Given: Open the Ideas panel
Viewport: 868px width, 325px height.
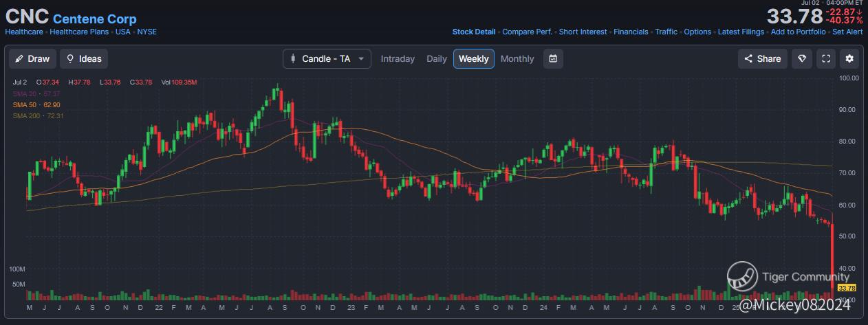Looking at the screenshot, I should (x=84, y=58).
